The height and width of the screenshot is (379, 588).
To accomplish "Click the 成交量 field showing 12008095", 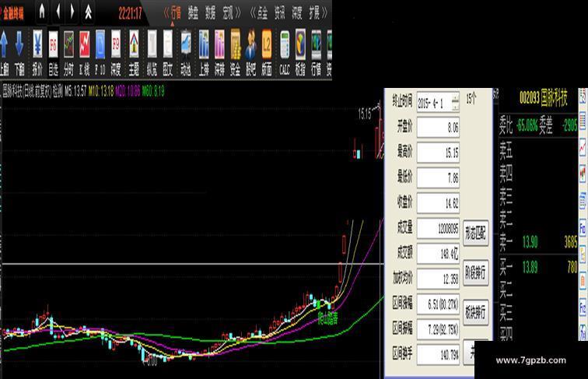I will pos(438,228).
